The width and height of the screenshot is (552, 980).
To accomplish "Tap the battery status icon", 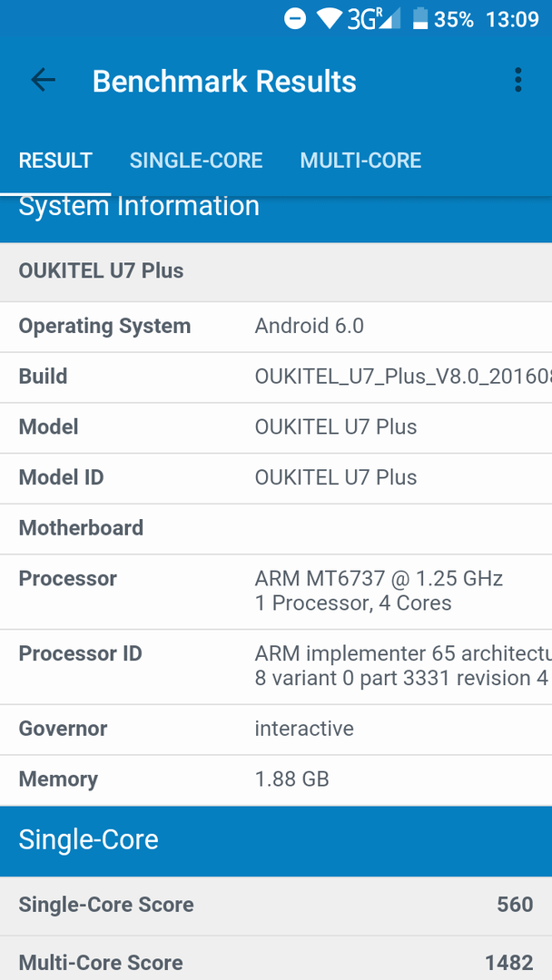I will tap(420, 19).
